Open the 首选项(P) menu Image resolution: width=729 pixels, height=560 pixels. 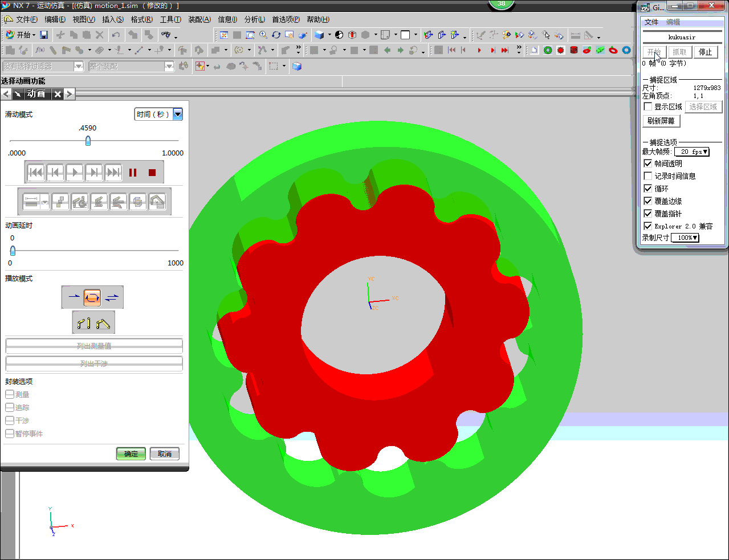pyautogui.click(x=286, y=19)
